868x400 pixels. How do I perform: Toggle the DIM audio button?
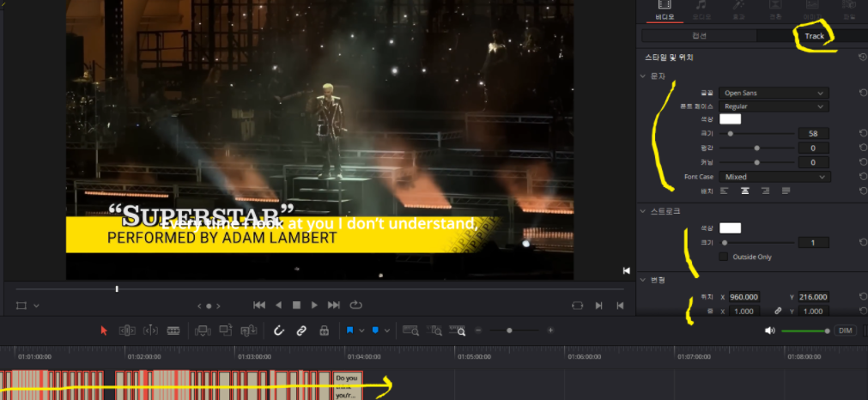[x=845, y=330]
